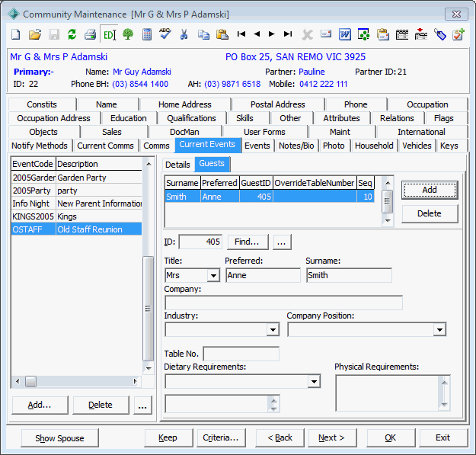This screenshot has height=455, width=476.
Task: Cut with the scissors icon
Action: pyautogui.click(x=184, y=34)
